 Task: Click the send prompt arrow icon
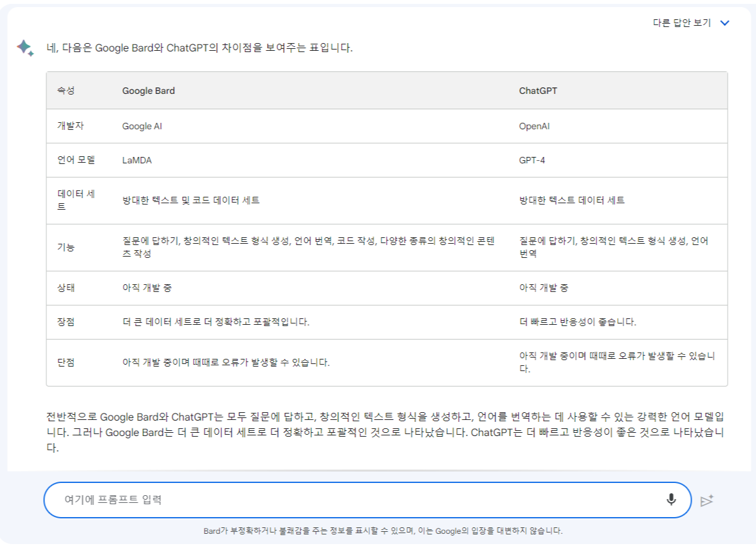[707, 501]
